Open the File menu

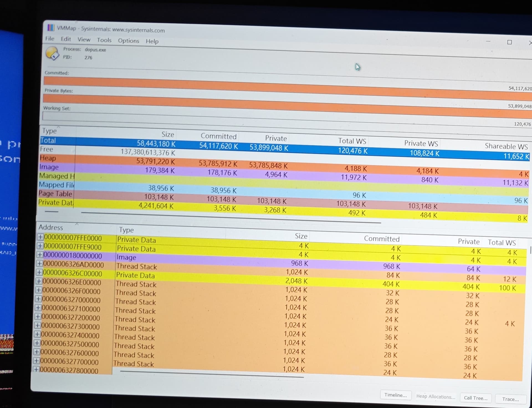[x=50, y=39]
